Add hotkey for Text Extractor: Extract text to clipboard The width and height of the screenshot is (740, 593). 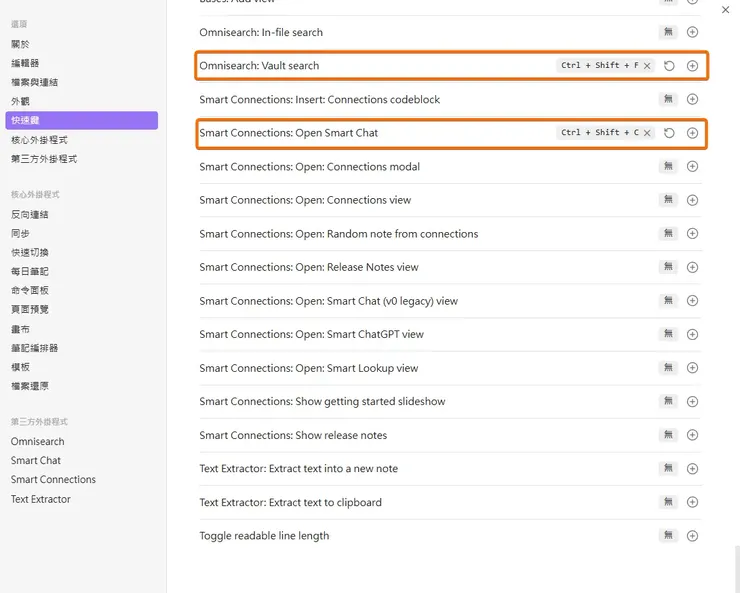click(x=692, y=503)
